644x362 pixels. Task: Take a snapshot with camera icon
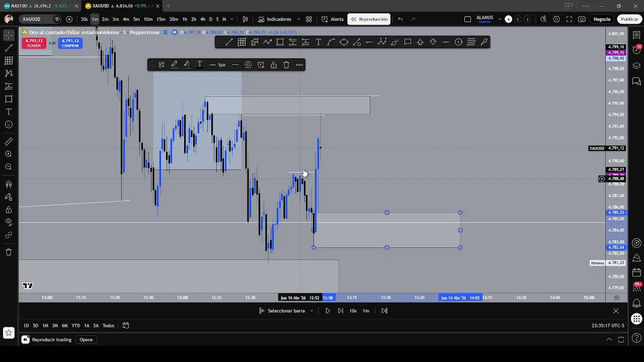(x=582, y=19)
